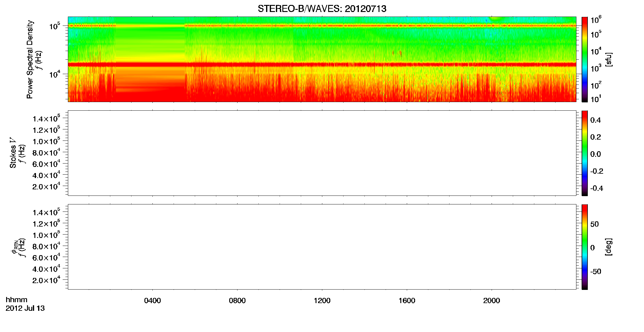Select the 1600 time tick label

(x=407, y=301)
